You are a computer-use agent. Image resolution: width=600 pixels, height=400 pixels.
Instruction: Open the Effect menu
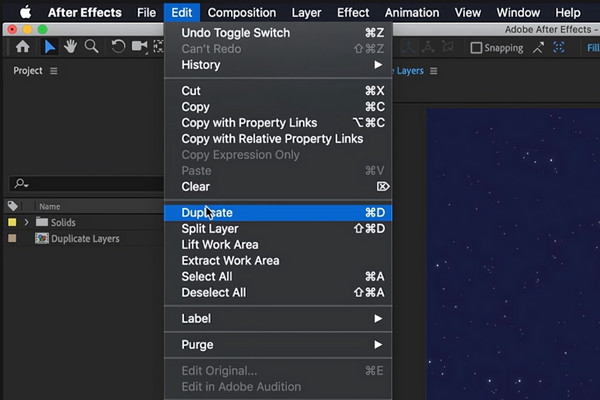tap(353, 13)
